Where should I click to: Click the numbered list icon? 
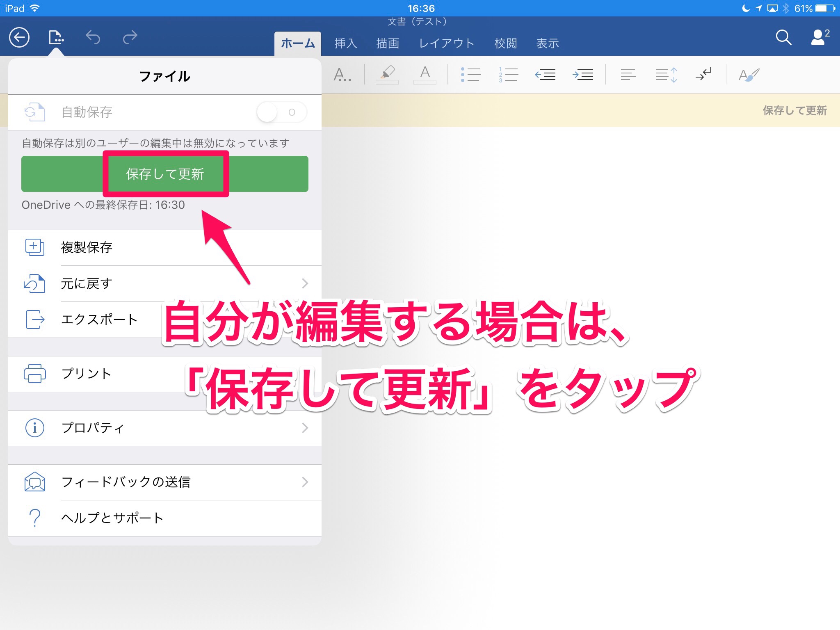pos(508,74)
